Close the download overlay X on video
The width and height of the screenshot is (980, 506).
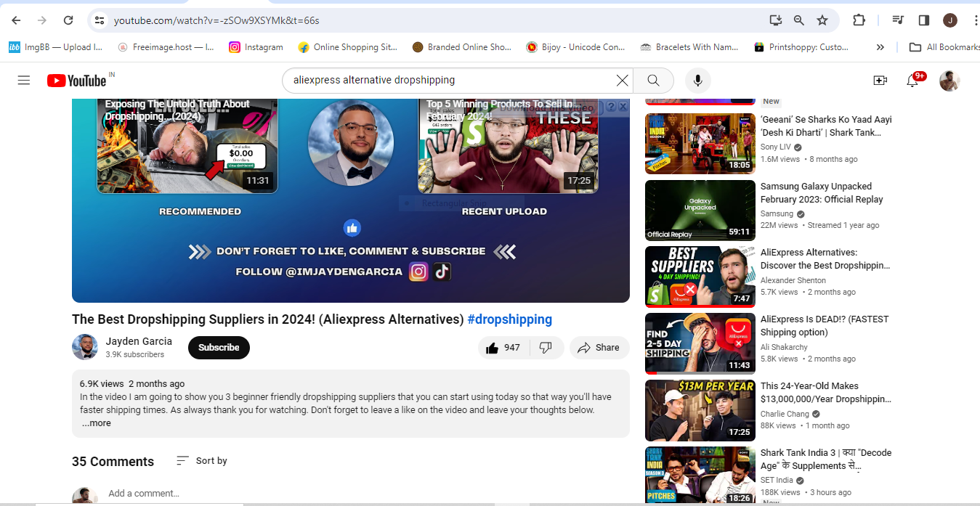pyautogui.click(x=623, y=107)
